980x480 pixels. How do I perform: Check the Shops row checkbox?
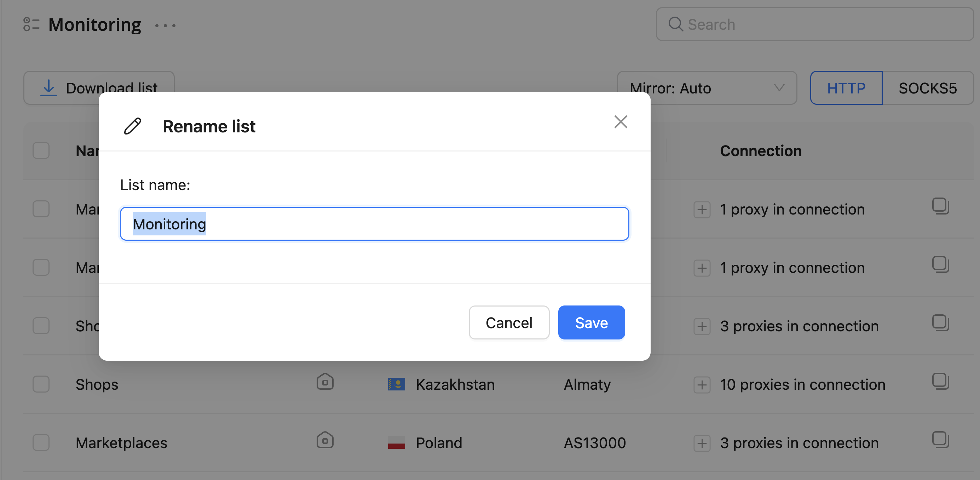[41, 384]
